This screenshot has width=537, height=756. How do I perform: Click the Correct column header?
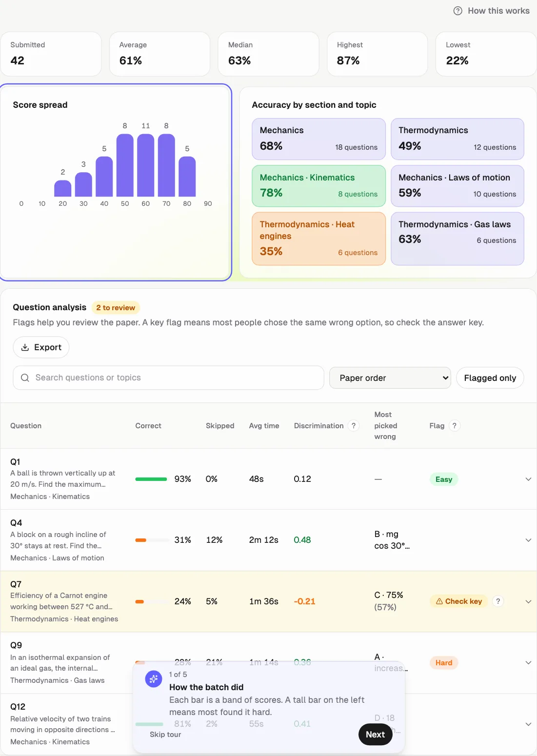pyautogui.click(x=148, y=426)
